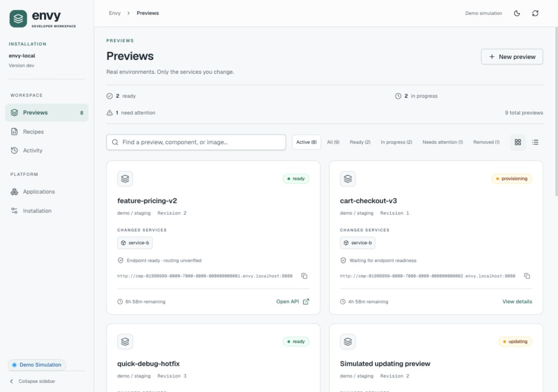This screenshot has height=392, width=558.
Task: Click the provisioning status badge
Action: (x=512, y=179)
